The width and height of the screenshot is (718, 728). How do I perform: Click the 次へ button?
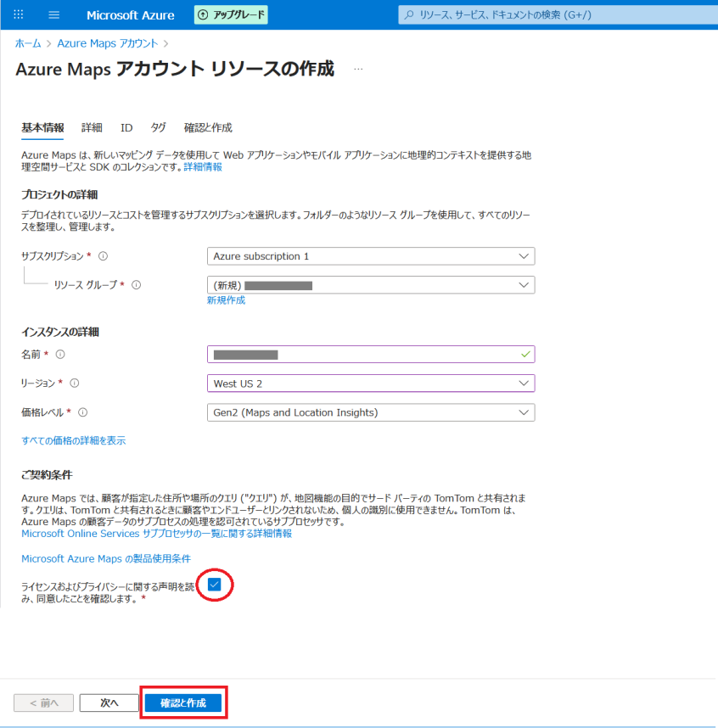pyautogui.click(x=109, y=703)
